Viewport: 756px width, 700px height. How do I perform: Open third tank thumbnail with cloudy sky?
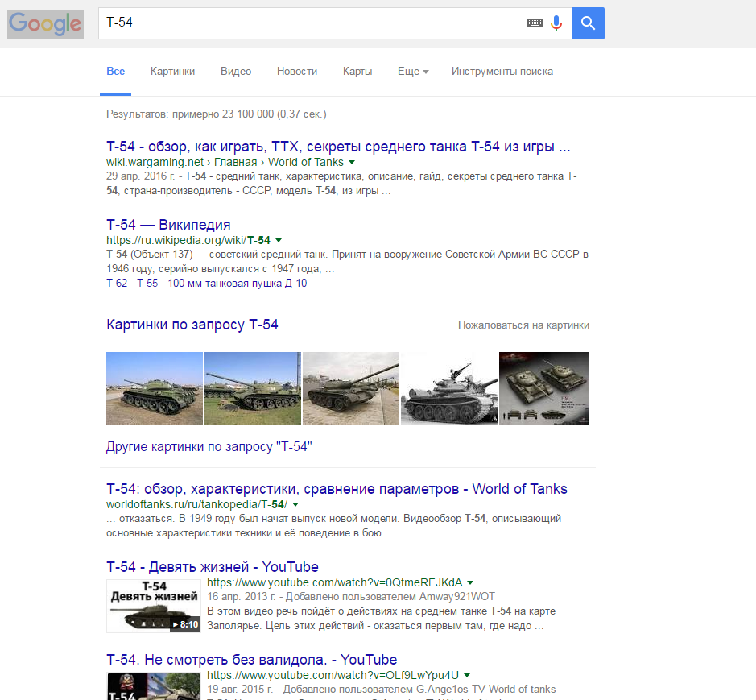tap(351, 388)
